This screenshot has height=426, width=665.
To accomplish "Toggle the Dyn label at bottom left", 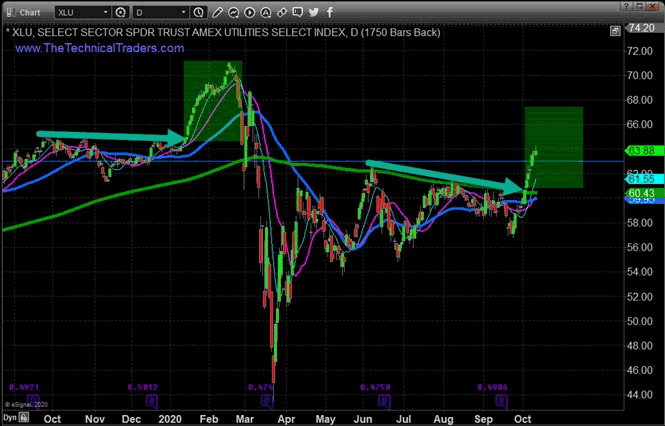I will (x=9, y=418).
